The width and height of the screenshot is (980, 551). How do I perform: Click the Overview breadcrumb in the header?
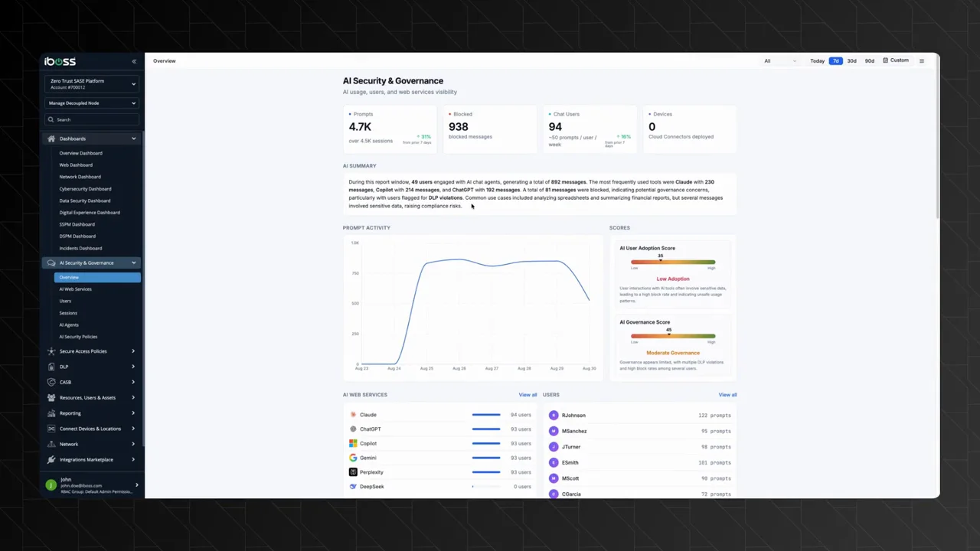[x=164, y=61]
